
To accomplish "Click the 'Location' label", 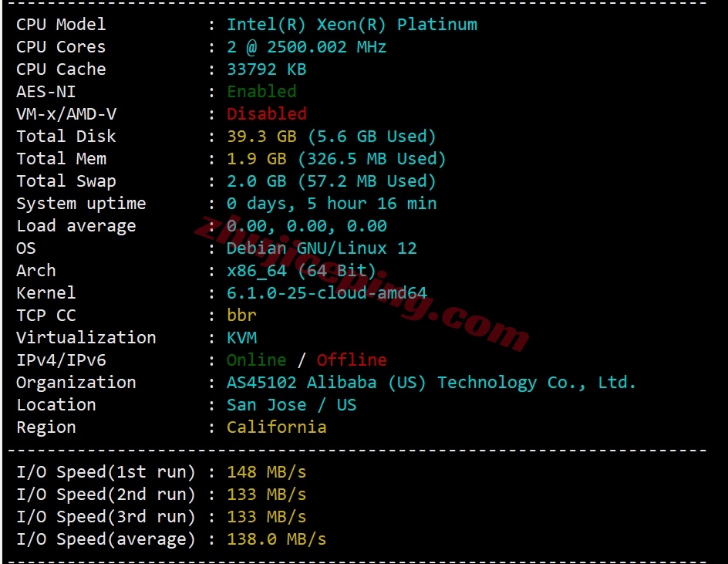I will pos(56,404).
